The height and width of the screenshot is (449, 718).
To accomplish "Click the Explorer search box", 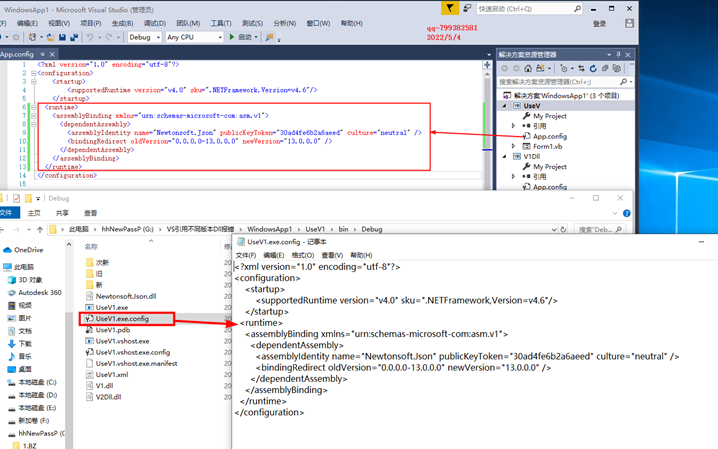I will point(599,229).
